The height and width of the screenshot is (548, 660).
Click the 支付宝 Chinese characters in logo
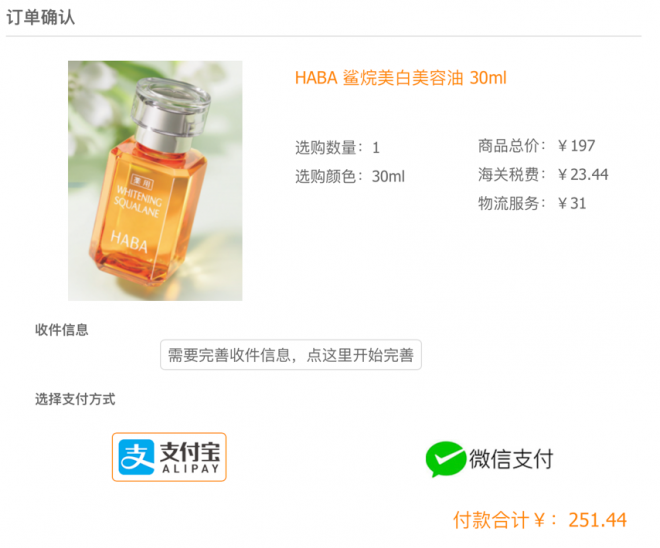coord(190,452)
